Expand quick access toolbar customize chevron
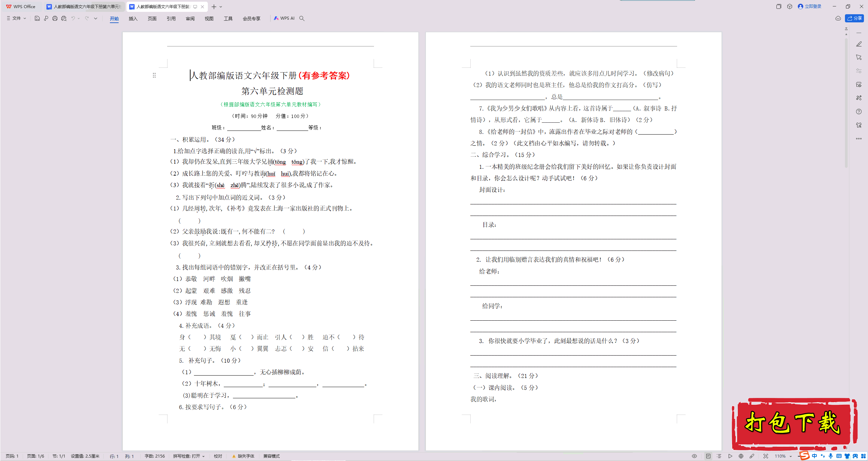Viewport: 868px width, 461px height. pos(96,18)
